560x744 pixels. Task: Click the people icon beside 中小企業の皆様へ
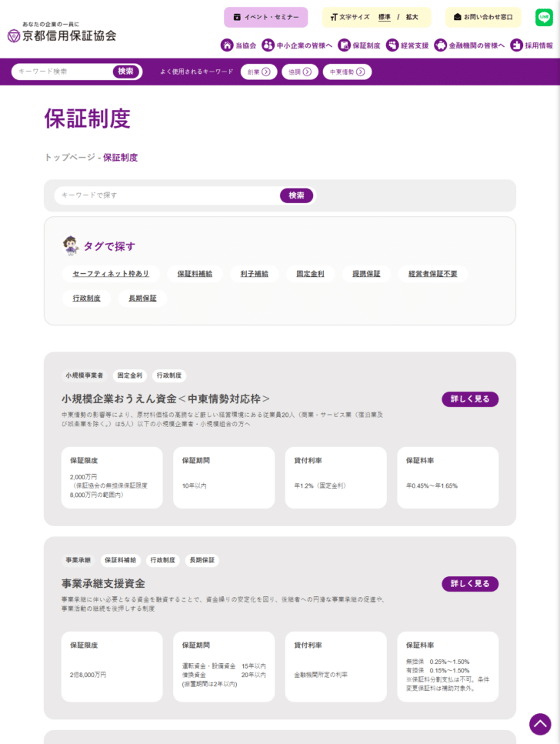[268, 45]
